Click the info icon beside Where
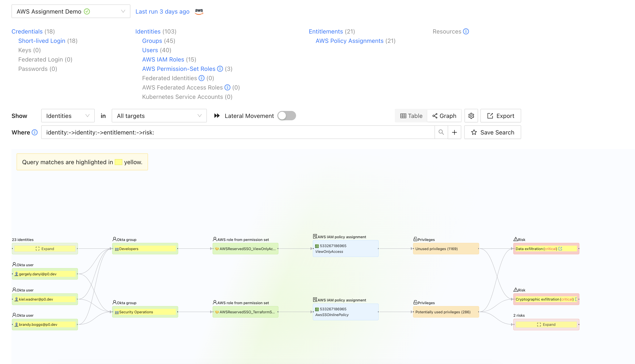635x364 pixels. click(x=35, y=132)
